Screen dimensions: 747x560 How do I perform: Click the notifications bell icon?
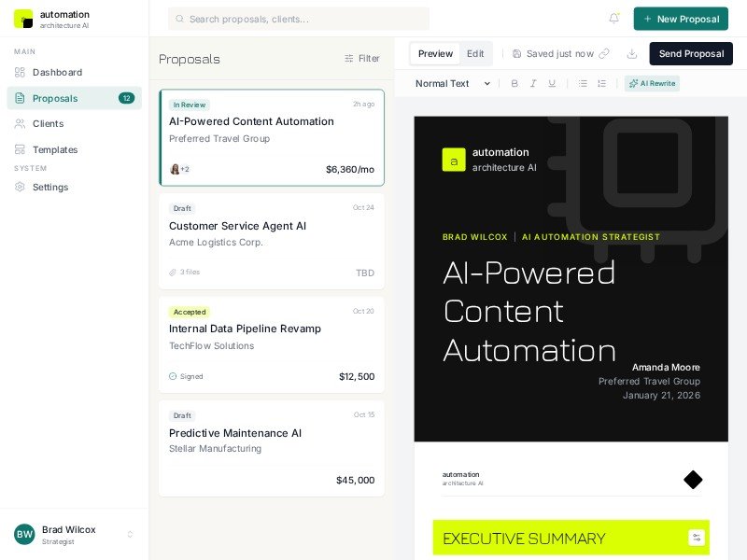point(613,19)
